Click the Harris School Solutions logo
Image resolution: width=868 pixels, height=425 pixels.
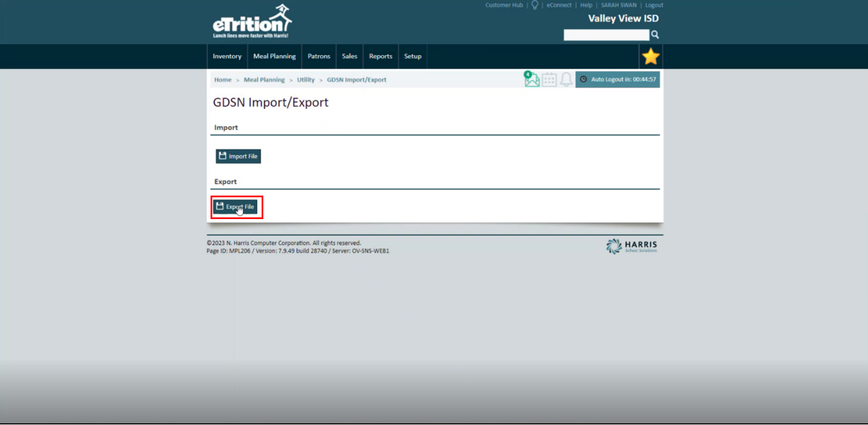630,246
